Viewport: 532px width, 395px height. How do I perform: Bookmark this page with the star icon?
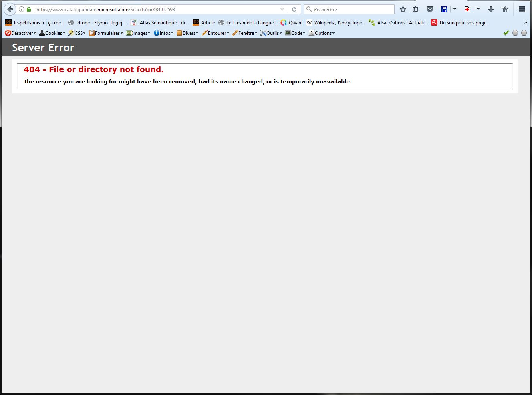(403, 9)
